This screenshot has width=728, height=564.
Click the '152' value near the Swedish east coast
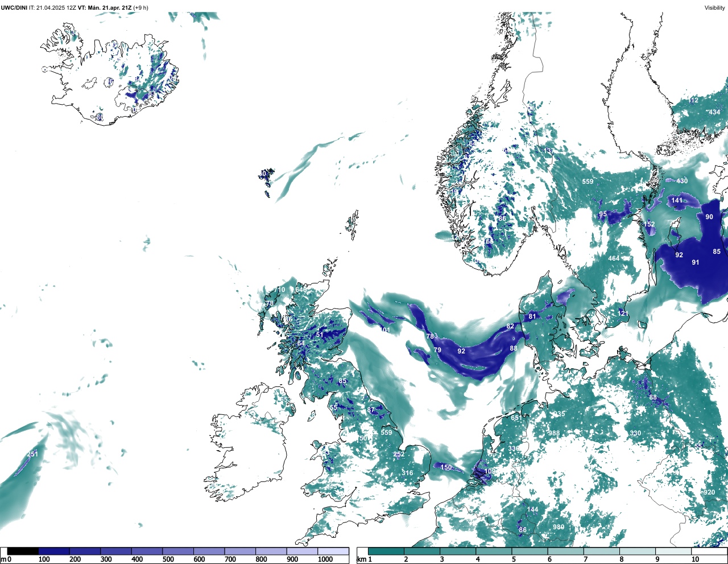pyautogui.click(x=650, y=224)
